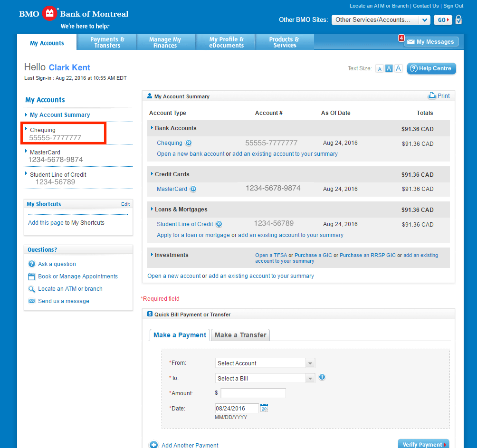Click the Print icon in Account Summary
Viewport: 477px width, 448px height.
pyautogui.click(x=432, y=95)
